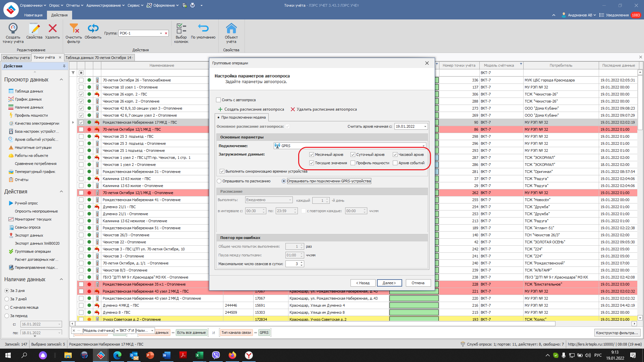Open Справочники menu

point(33,5)
